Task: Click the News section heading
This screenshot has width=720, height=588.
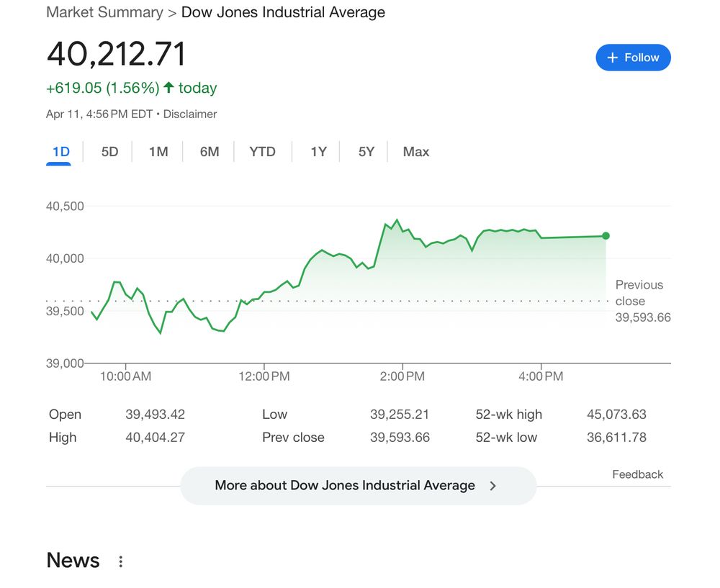Action: pos(73,561)
